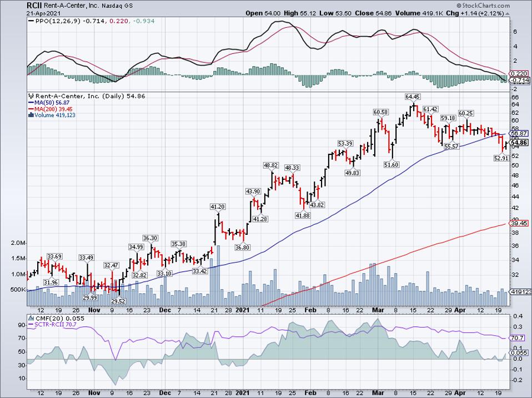This screenshot has width=532, height=398.
Task: Click the boxed 419123 volume axis tag
Action: [519, 291]
